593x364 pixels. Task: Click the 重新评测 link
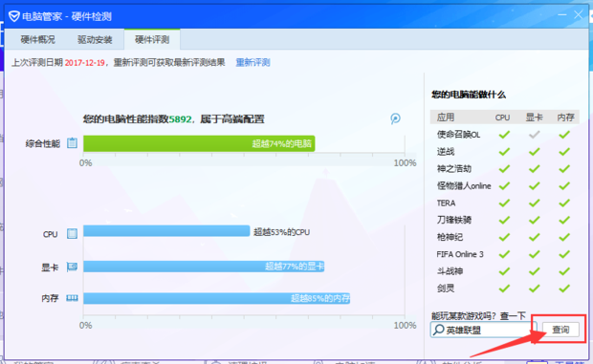coord(253,62)
